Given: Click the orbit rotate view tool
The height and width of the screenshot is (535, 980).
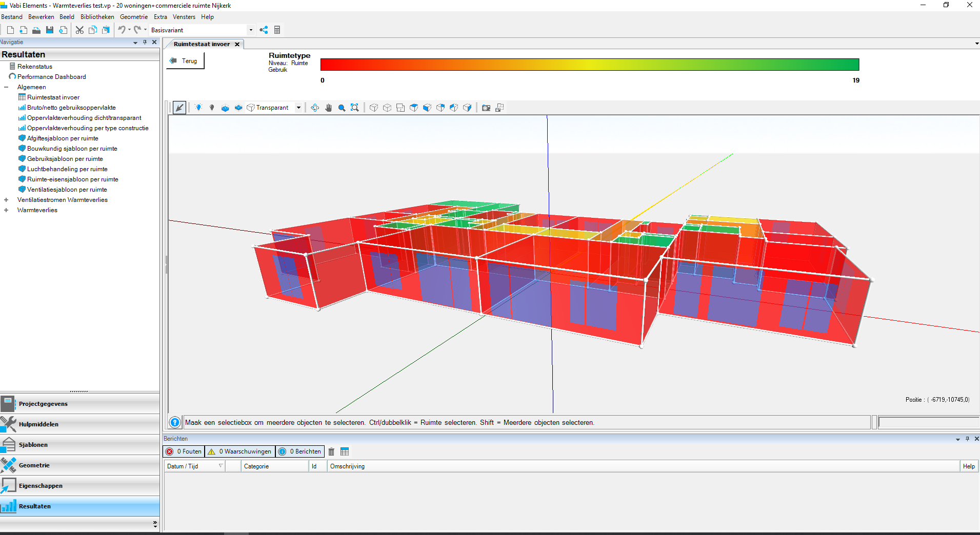Looking at the screenshot, I should pyautogui.click(x=315, y=108).
